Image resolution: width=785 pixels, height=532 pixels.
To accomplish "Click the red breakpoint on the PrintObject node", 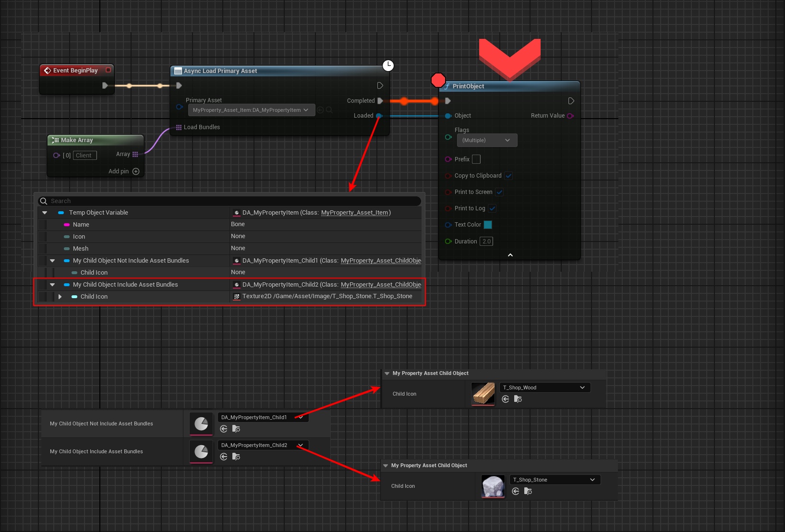I will coord(438,80).
